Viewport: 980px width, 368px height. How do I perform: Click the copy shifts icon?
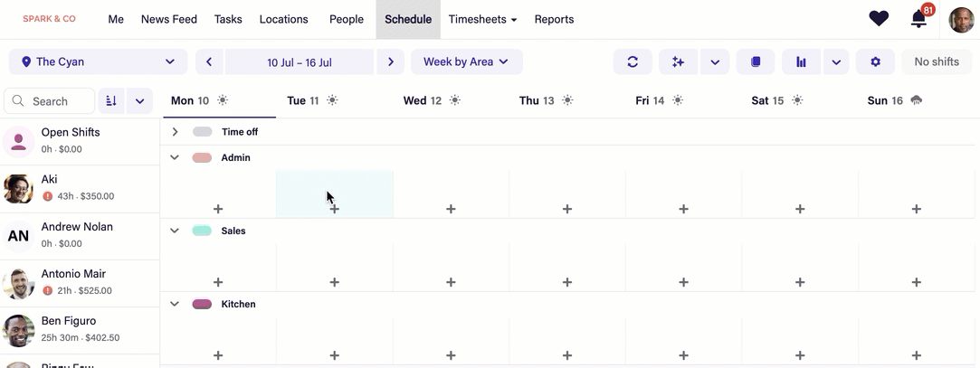[x=756, y=61]
